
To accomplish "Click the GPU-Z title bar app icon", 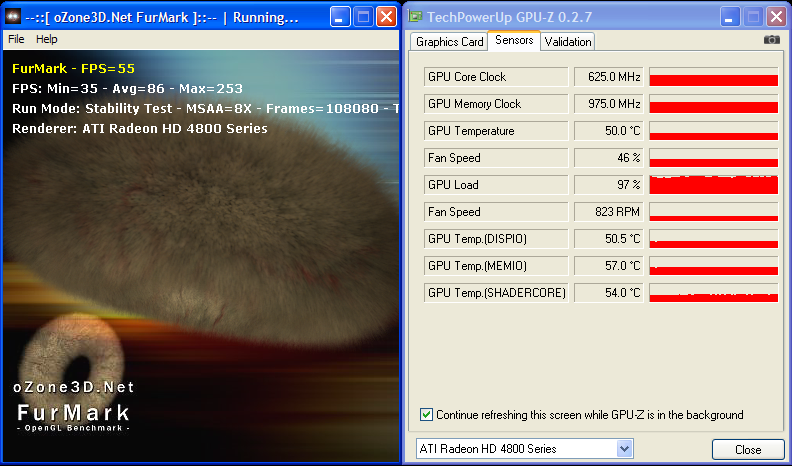I will 415,17.
